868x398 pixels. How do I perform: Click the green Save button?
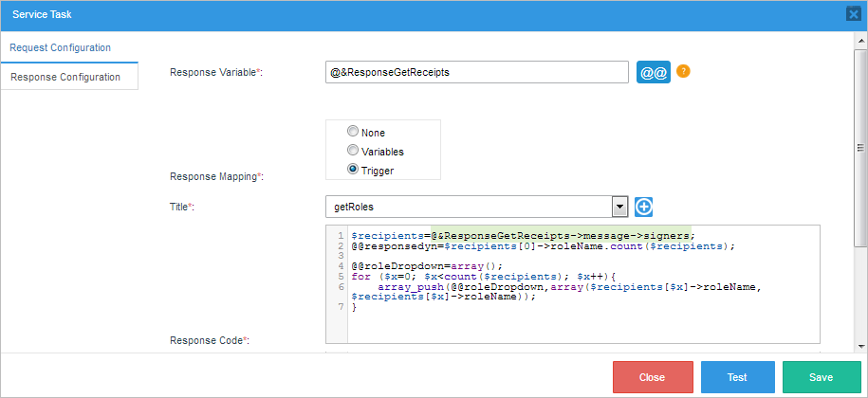tap(821, 376)
